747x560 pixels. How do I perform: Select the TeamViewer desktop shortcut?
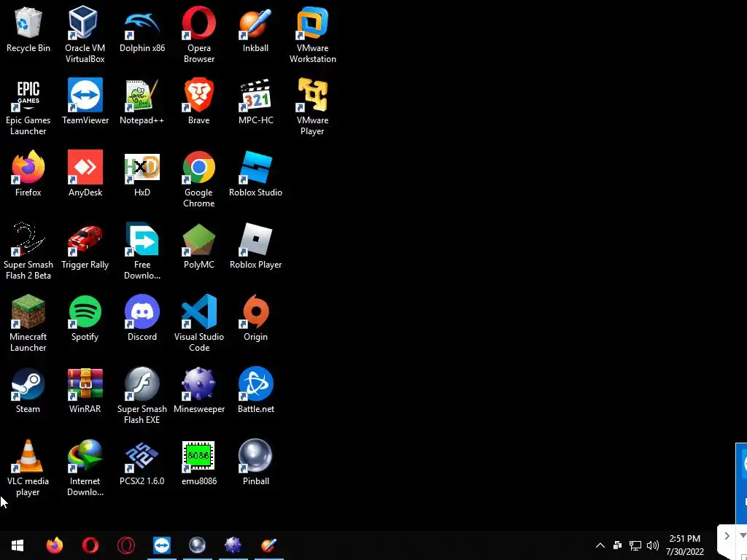[x=85, y=102]
